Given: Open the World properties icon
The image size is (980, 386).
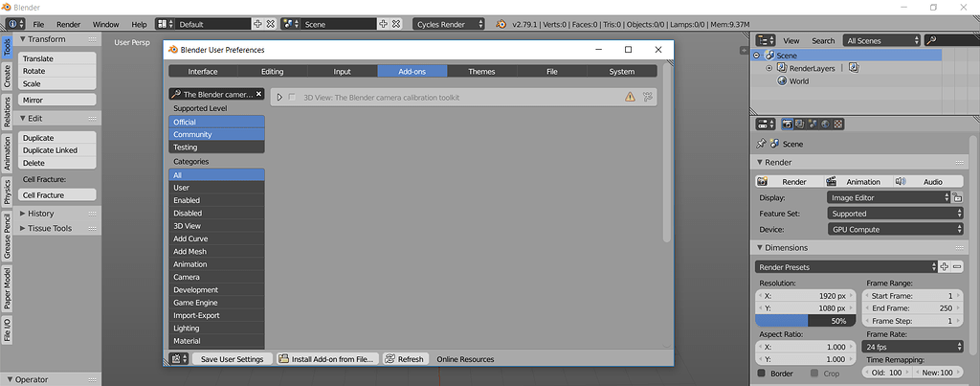Looking at the screenshot, I should pyautogui.click(x=825, y=124).
